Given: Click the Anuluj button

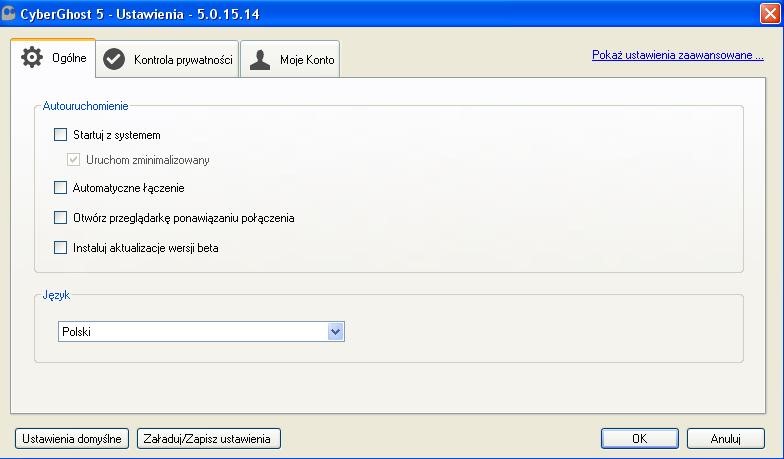Looking at the screenshot, I should pyautogui.click(x=726, y=438).
